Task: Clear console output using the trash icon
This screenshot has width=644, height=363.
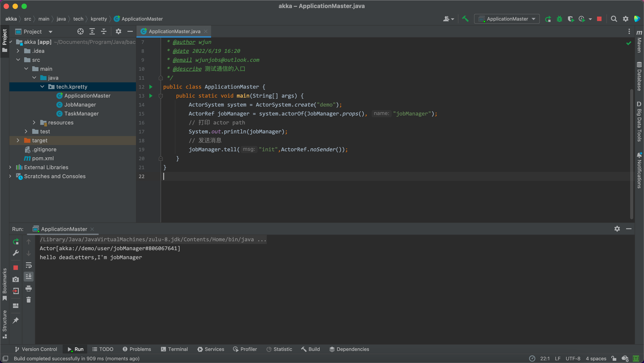Action: coord(29,300)
